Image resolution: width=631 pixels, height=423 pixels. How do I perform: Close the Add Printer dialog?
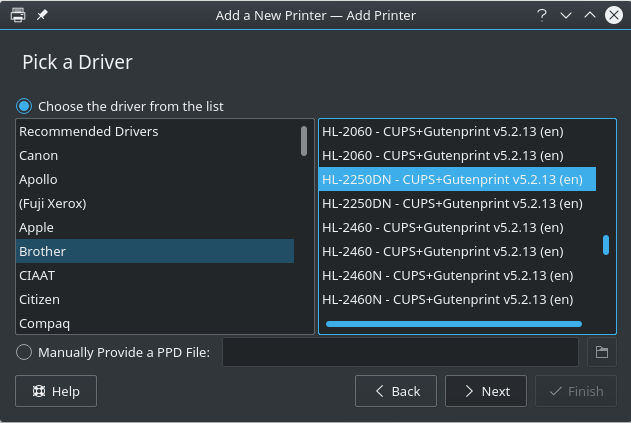click(614, 15)
